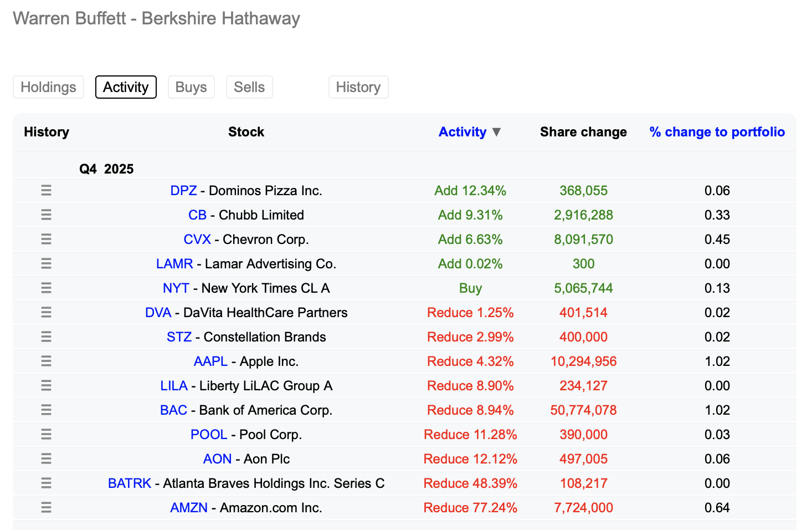This screenshot has height=530, width=812.
Task: Open the LAMR stock page link
Action: [174, 264]
